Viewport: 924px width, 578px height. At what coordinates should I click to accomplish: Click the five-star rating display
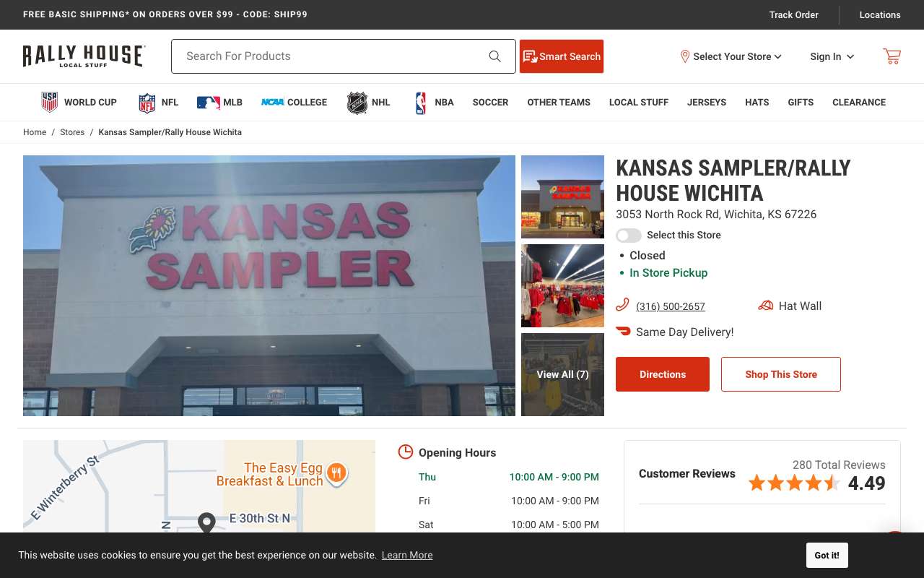(x=794, y=483)
